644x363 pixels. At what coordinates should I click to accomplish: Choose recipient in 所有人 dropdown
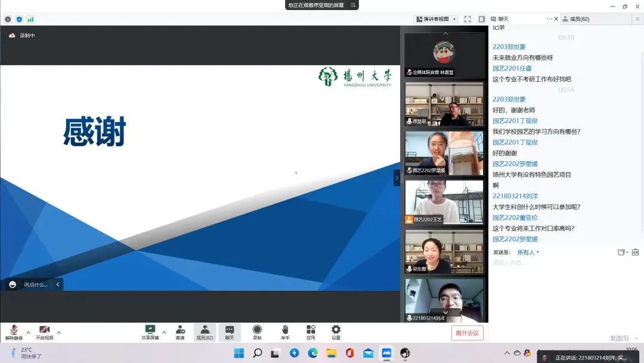528,253
